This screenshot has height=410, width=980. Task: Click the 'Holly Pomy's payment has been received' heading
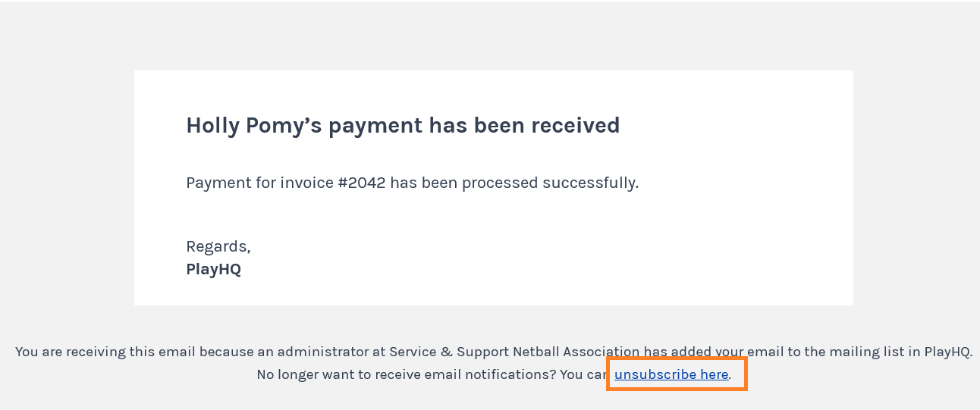[403, 125]
